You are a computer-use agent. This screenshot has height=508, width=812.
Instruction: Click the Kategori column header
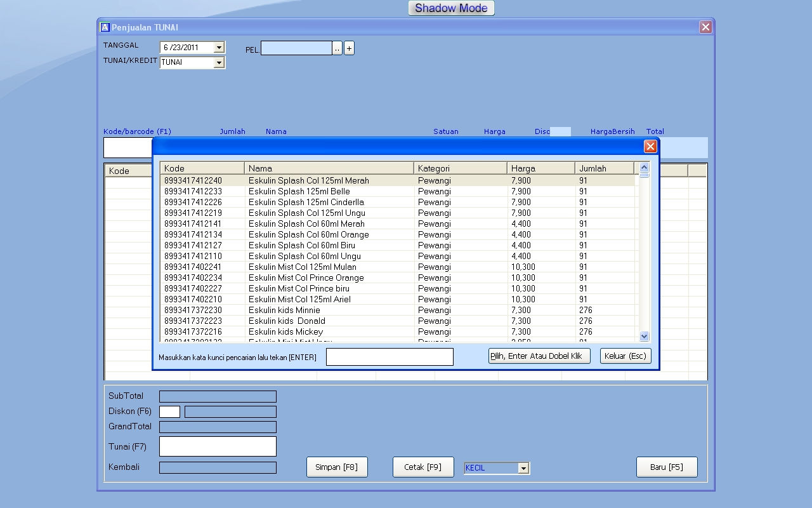(x=461, y=168)
